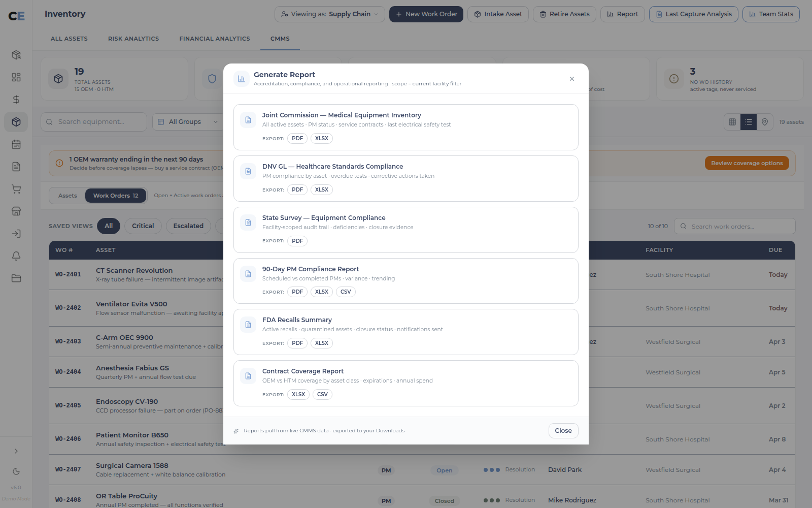Open the asset search sidebar icon
Image resolution: width=812 pixels, height=508 pixels.
point(16,55)
